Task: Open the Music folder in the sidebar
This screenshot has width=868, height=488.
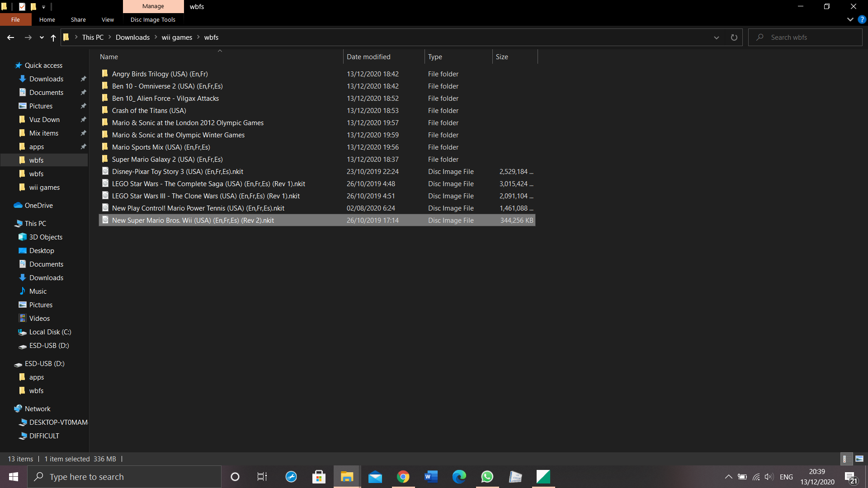Action: [38, 291]
